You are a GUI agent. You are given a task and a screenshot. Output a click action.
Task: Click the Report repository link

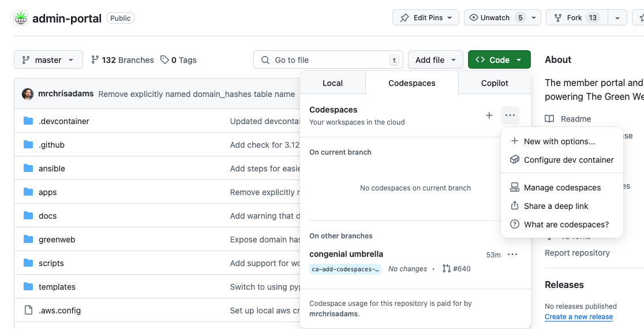tap(577, 253)
